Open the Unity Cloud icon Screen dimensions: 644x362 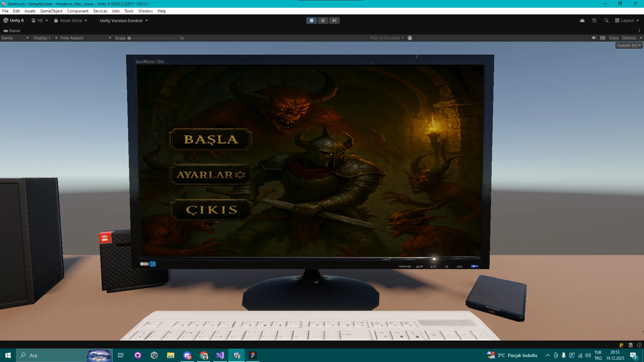(x=582, y=20)
